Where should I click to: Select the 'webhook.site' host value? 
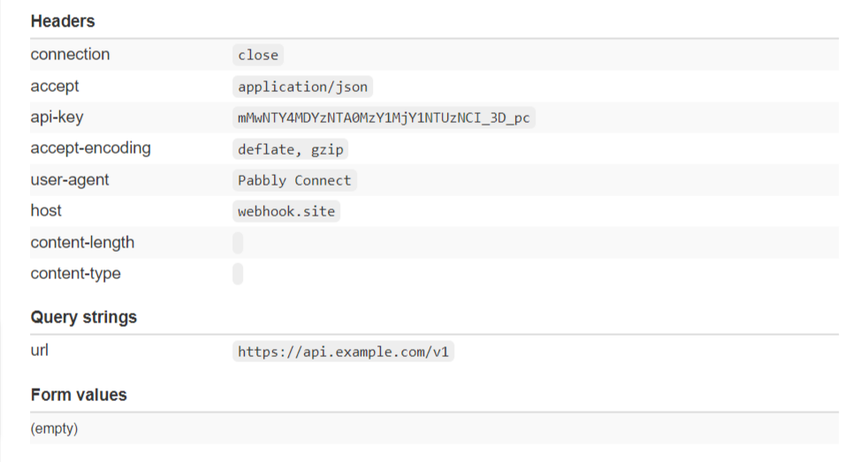point(286,211)
